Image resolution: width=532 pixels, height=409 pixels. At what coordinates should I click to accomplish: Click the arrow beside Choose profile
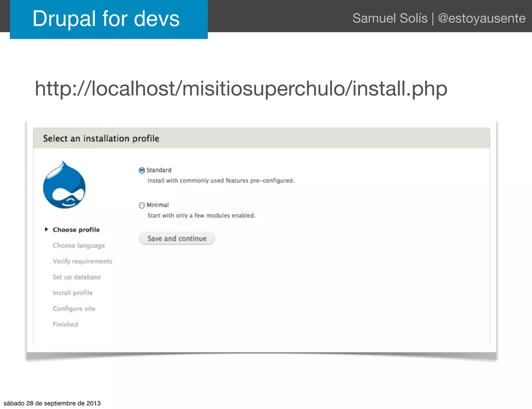pos(46,229)
